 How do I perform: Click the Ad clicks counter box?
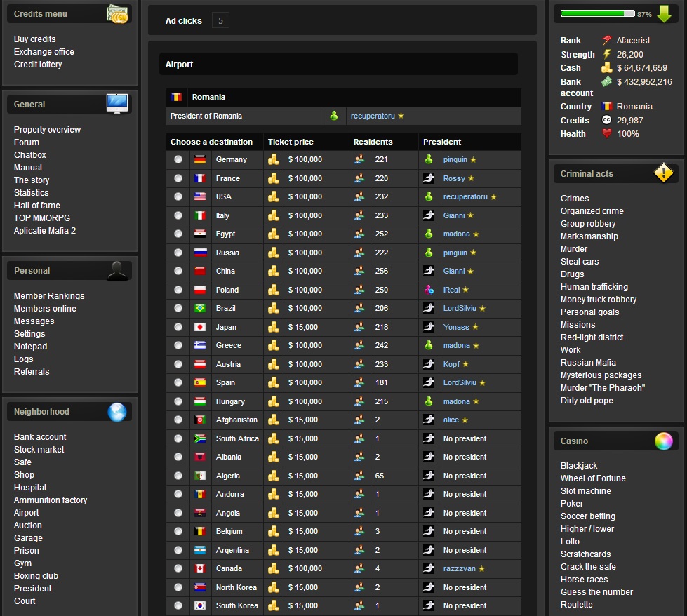[220, 20]
